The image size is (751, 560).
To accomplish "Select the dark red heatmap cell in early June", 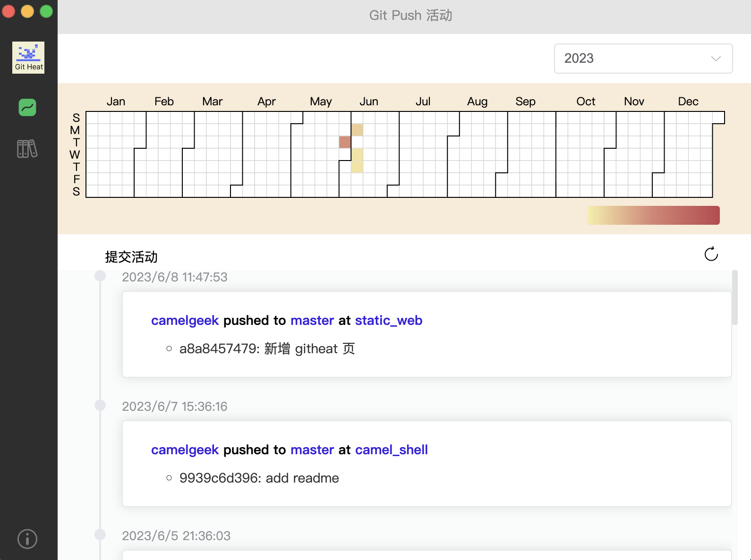I will click(x=345, y=142).
